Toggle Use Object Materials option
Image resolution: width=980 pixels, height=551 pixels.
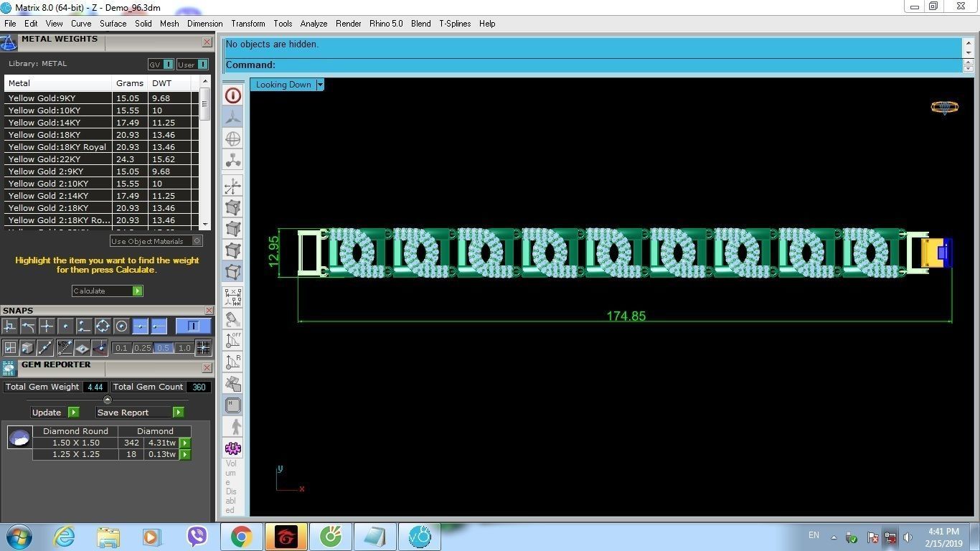pyautogui.click(x=156, y=241)
